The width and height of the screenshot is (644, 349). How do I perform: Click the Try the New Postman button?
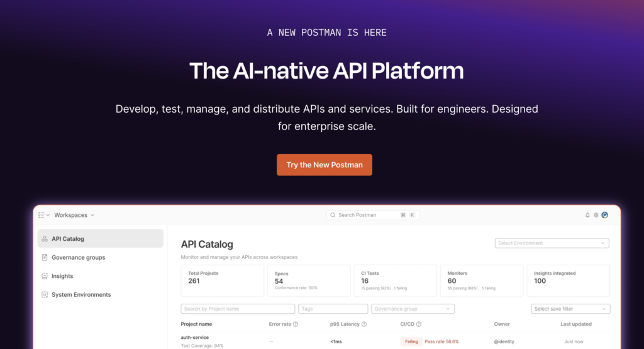coord(325,165)
